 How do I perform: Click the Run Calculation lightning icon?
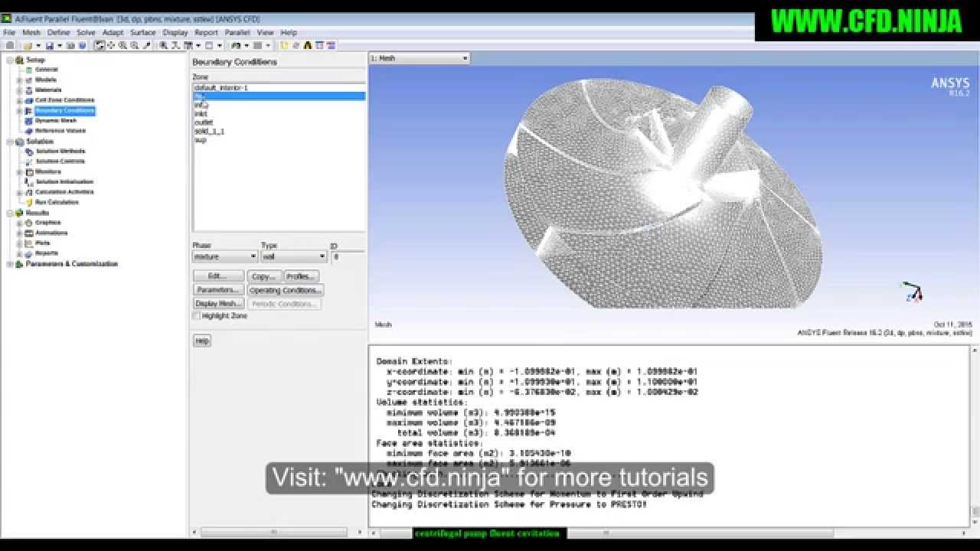29,202
